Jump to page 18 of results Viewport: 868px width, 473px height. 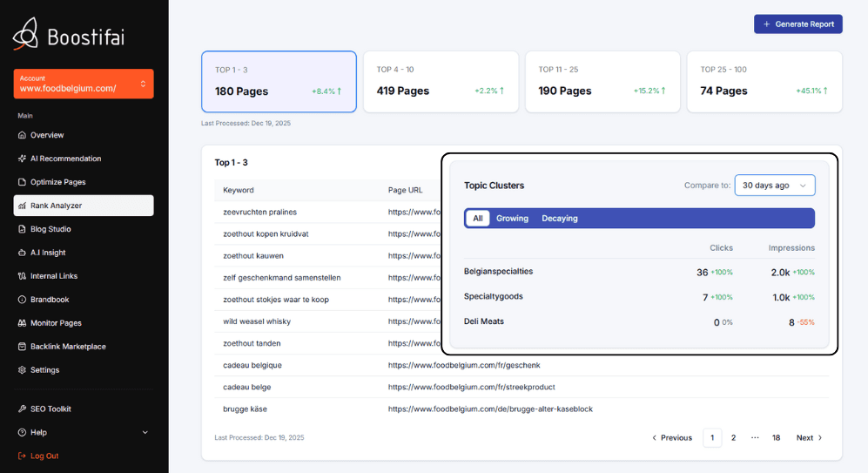[776, 437]
